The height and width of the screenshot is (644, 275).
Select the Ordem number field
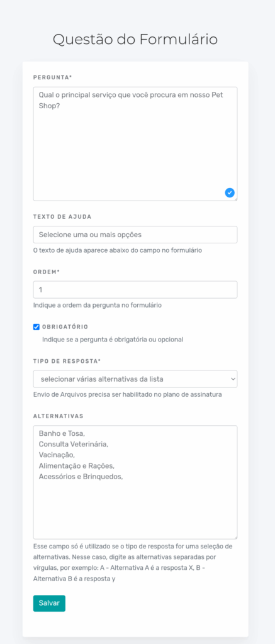click(135, 289)
